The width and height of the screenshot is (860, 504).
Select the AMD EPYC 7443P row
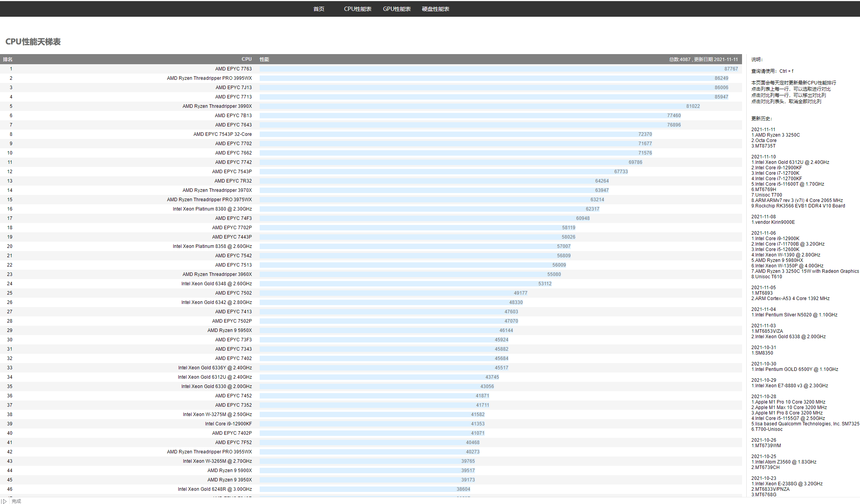point(371,237)
